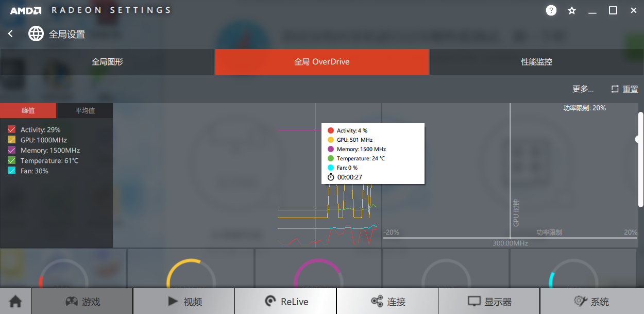Select the 平均值 average tab

pyautogui.click(x=85, y=111)
